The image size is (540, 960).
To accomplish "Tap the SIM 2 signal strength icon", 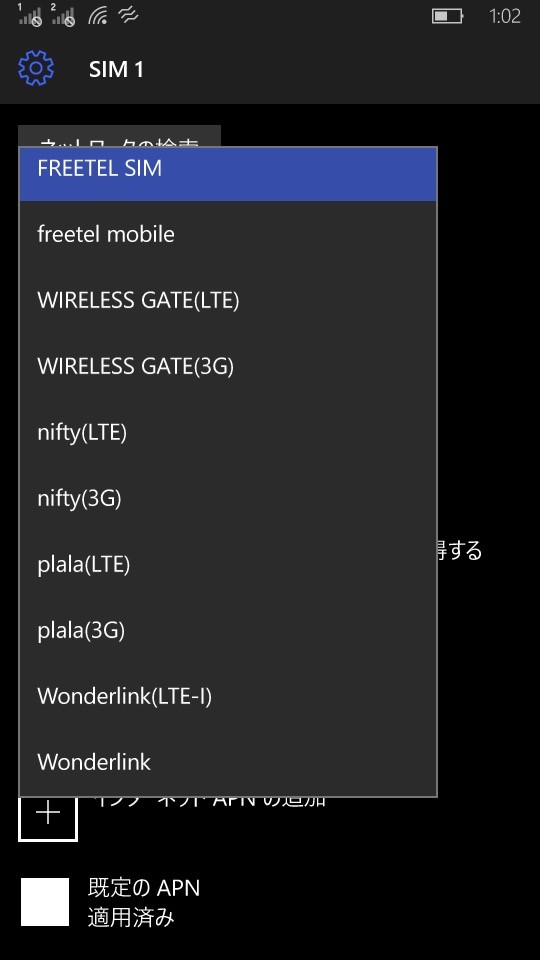I will [x=63, y=15].
